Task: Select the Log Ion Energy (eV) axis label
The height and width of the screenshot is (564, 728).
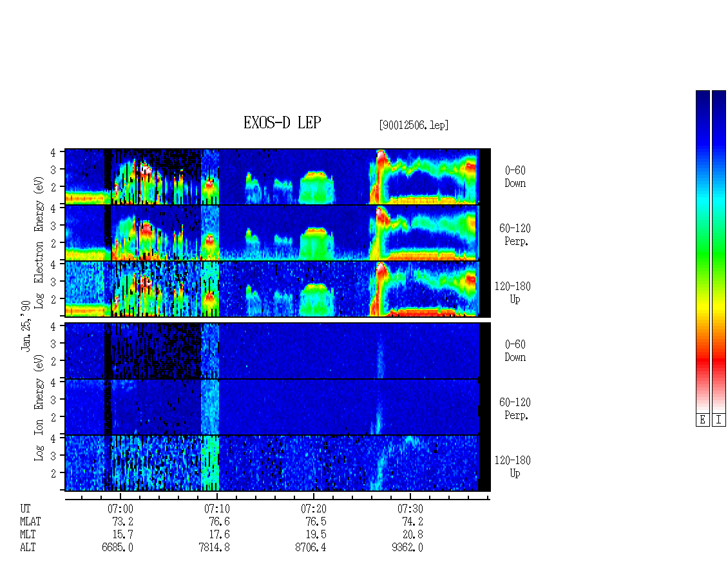Action: click(x=39, y=407)
